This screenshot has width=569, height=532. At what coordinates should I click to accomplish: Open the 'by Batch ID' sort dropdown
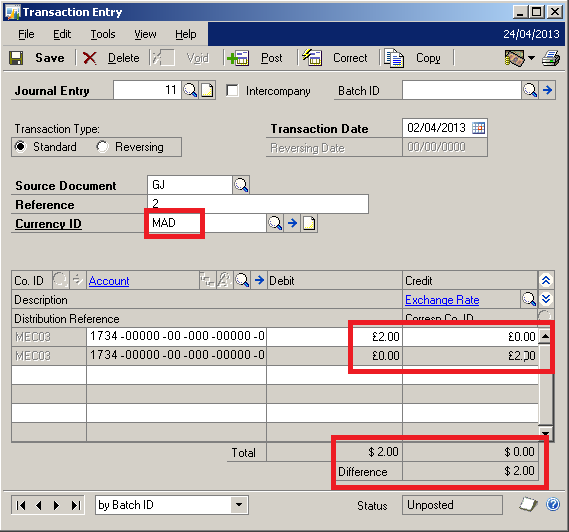point(239,505)
